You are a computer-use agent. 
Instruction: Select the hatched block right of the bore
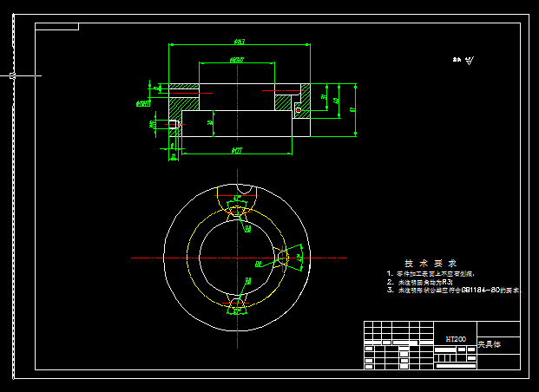pos(283,102)
